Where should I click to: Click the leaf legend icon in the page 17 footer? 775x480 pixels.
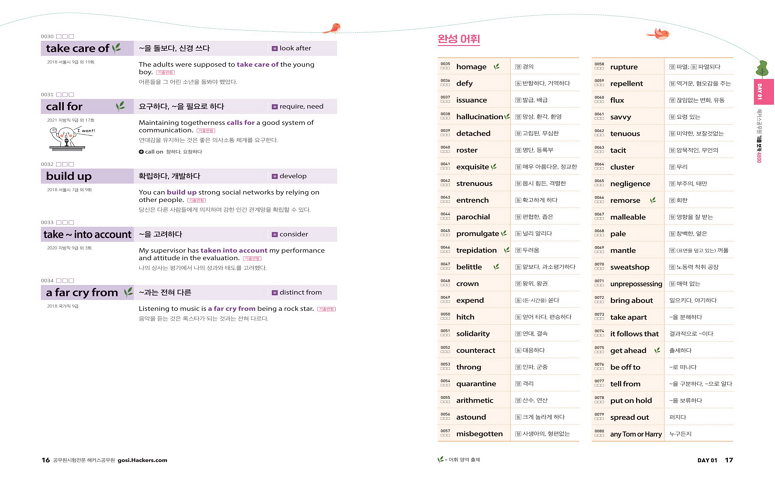(x=440, y=459)
